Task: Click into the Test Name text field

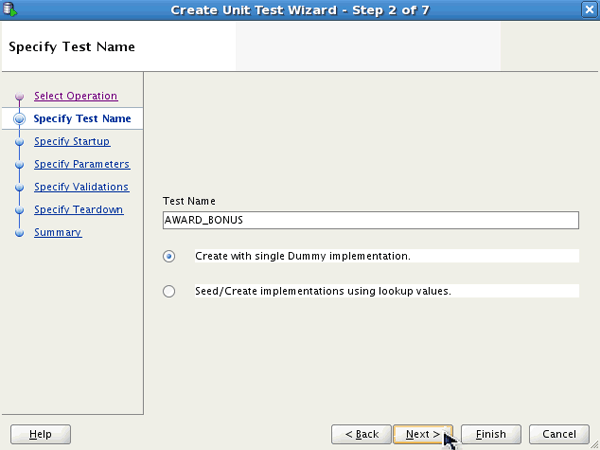Action: click(370, 220)
